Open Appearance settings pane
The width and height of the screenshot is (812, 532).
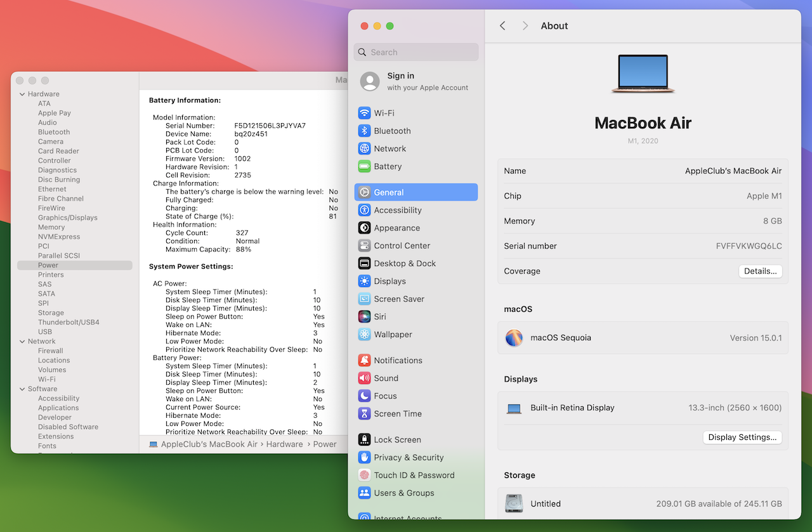click(x=416, y=228)
